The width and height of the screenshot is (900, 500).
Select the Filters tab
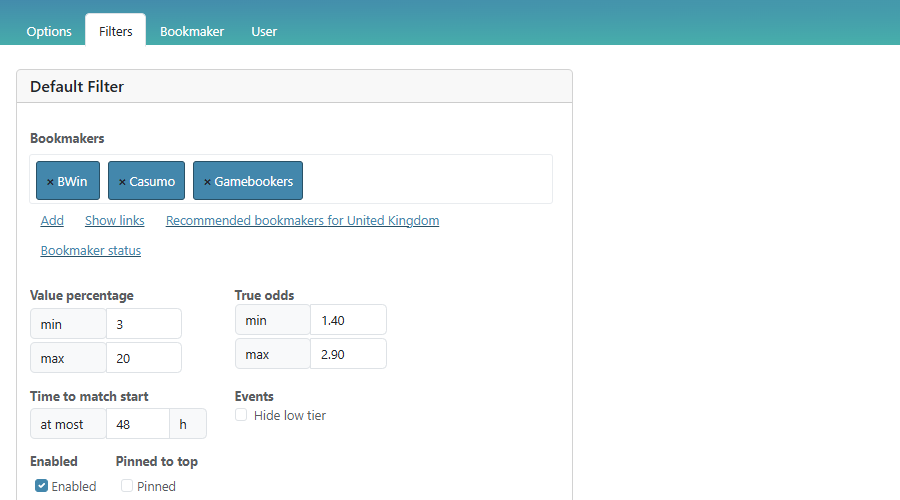click(x=115, y=31)
